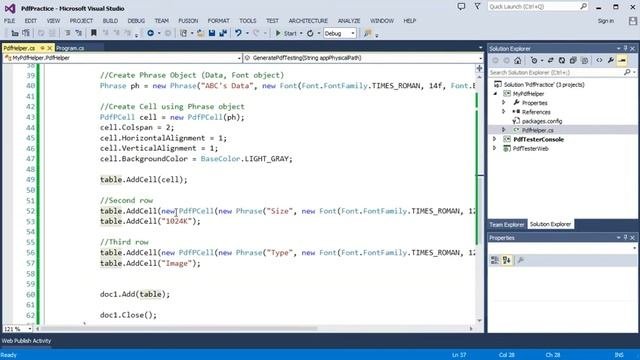Close the PdfHelper.cs tab
Image resolution: width=640 pixels, height=360 pixels.
pyautogui.click(x=50, y=48)
